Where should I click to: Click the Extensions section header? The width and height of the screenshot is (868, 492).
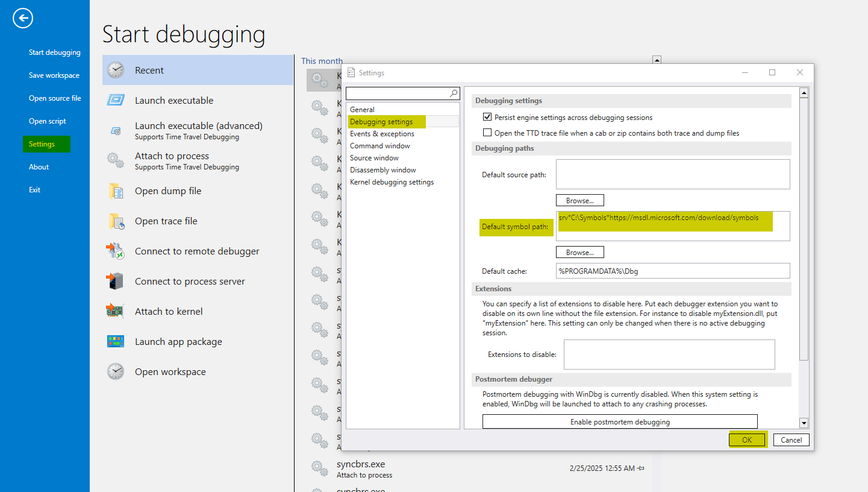click(x=631, y=289)
